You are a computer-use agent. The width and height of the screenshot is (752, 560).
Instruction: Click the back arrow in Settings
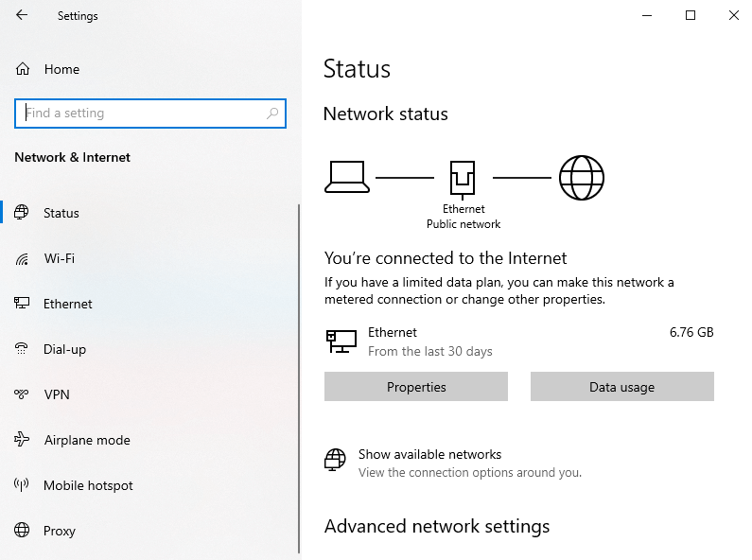(x=22, y=15)
